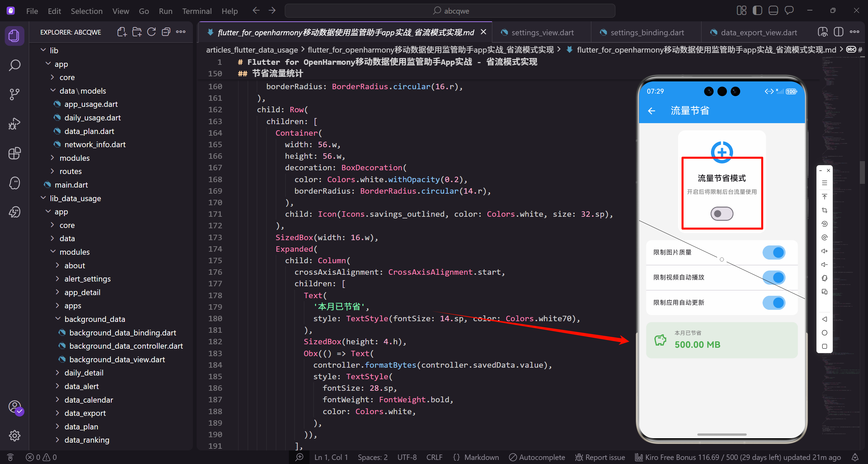Open the File menu

(x=32, y=11)
